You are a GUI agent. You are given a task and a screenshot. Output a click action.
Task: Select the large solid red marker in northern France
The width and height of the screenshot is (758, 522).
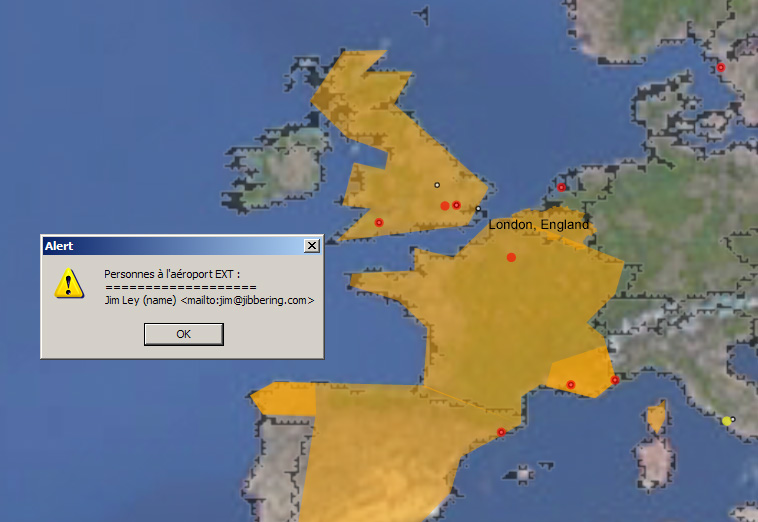[x=511, y=257]
